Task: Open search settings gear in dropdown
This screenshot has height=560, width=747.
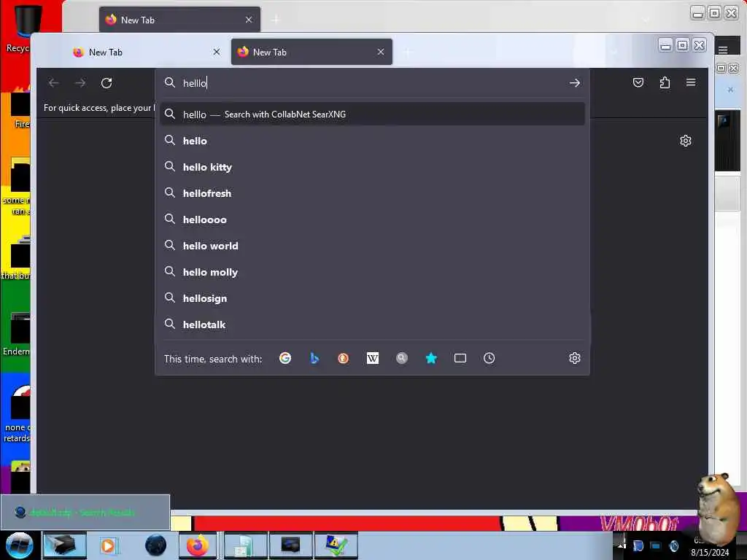Action: tap(575, 358)
